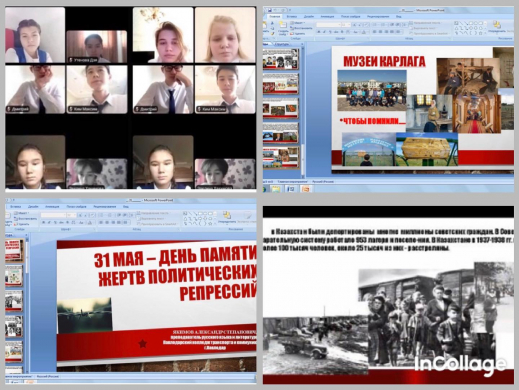Image resolution: width=519 pixels, height=390 pixels.
Task: Open Вставка tab in 31 мая PowerPoint window
Action: pos(15,207)
